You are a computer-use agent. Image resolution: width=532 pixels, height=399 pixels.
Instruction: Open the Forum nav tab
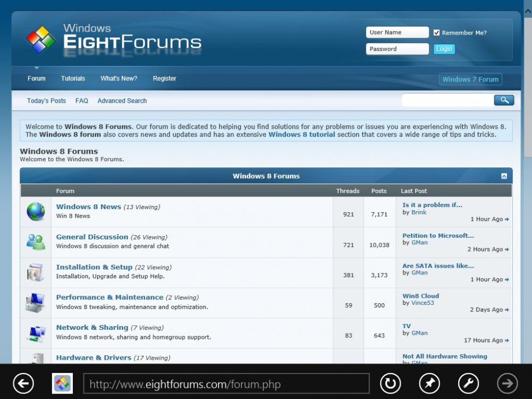[36, 78]
